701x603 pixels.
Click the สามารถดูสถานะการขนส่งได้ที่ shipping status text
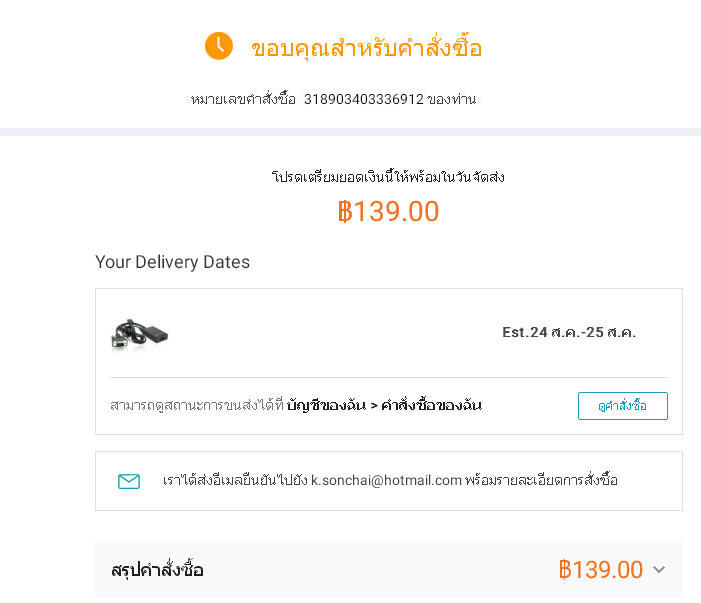[197, 405]
